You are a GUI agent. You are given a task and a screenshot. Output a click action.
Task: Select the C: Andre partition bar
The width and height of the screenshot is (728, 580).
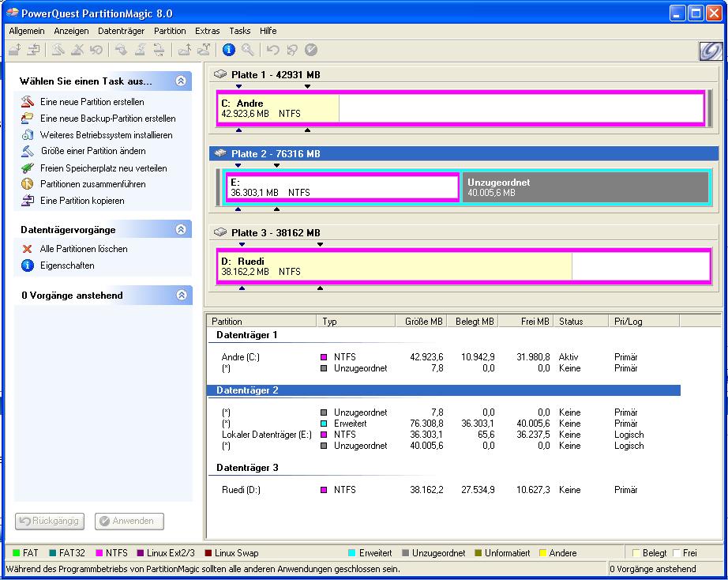point(460,108)
